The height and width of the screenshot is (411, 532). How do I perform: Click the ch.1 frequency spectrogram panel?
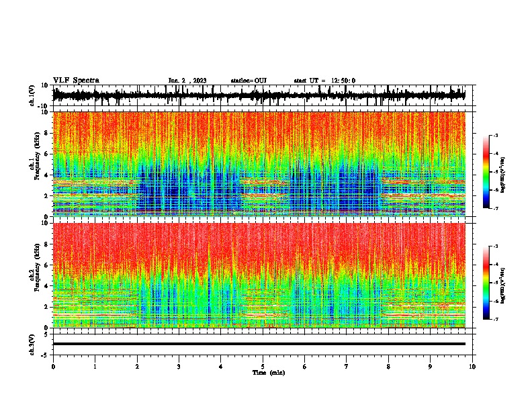(x=259, y=164)
